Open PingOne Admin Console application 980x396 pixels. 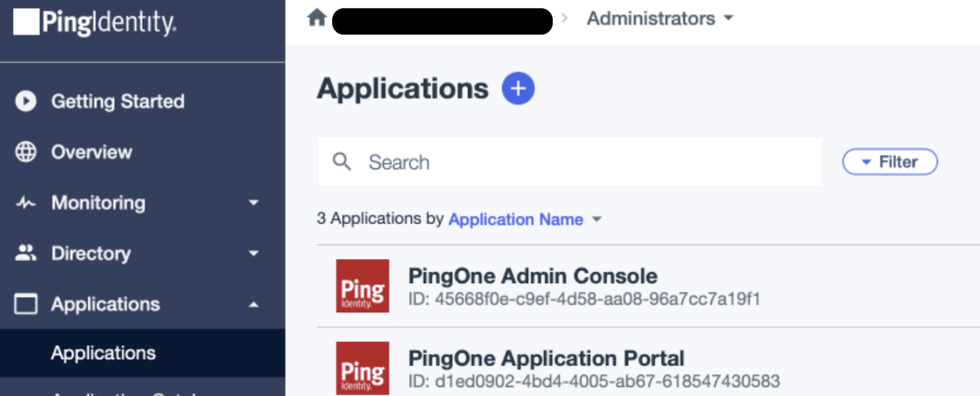point(533,276)
